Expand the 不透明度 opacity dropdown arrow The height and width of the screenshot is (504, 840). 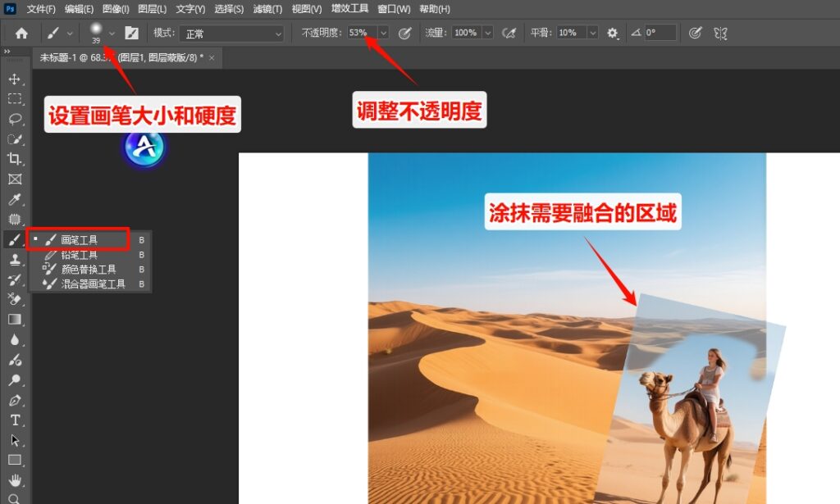tap(383, 34)
